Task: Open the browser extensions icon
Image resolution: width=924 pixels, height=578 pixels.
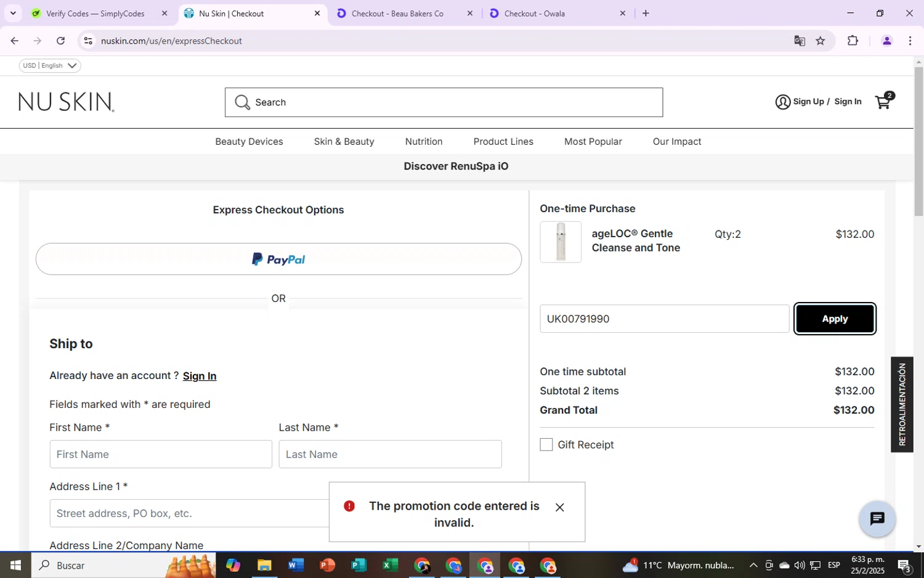Action: (853, 41)
